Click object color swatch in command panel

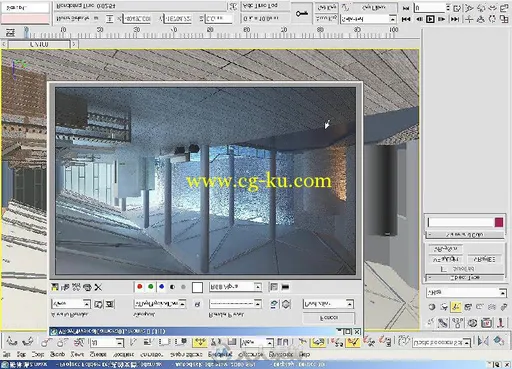(499, 222)
